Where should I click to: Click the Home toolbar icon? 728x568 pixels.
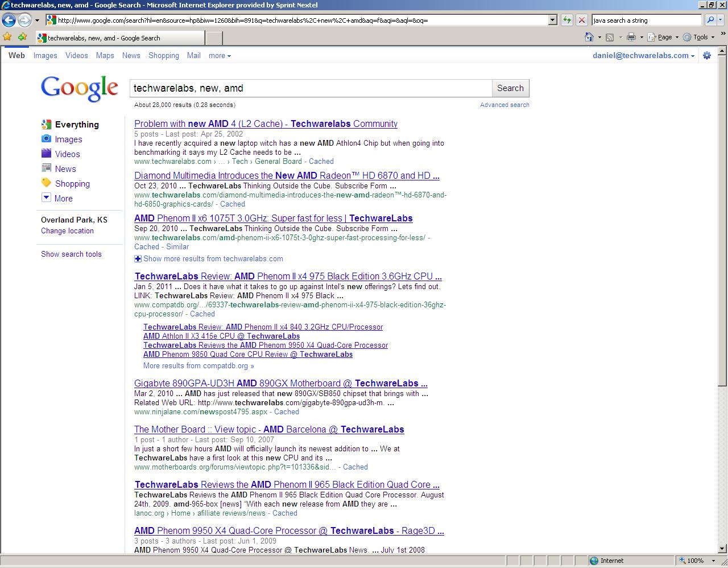tap(589, 37)
